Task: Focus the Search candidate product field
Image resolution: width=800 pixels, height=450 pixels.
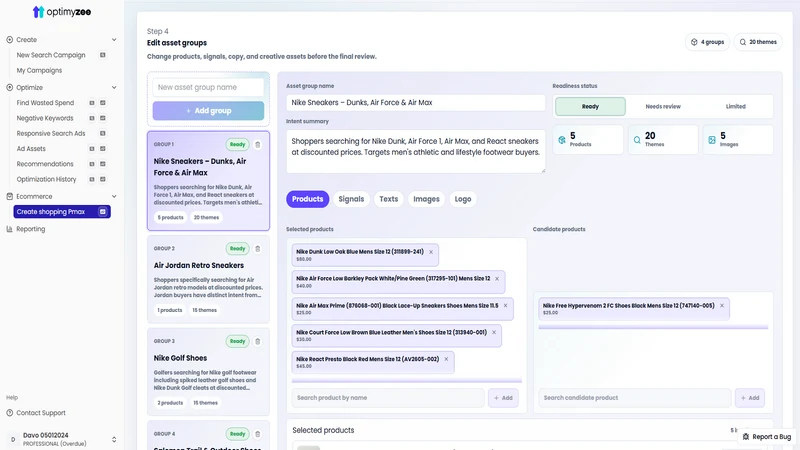Action: pos(634,398)
